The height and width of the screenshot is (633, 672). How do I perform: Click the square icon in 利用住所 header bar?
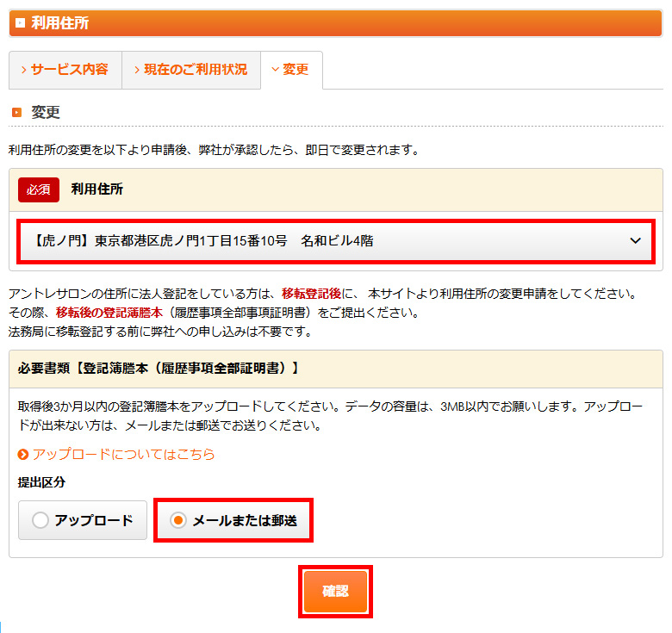pos(20,23)
